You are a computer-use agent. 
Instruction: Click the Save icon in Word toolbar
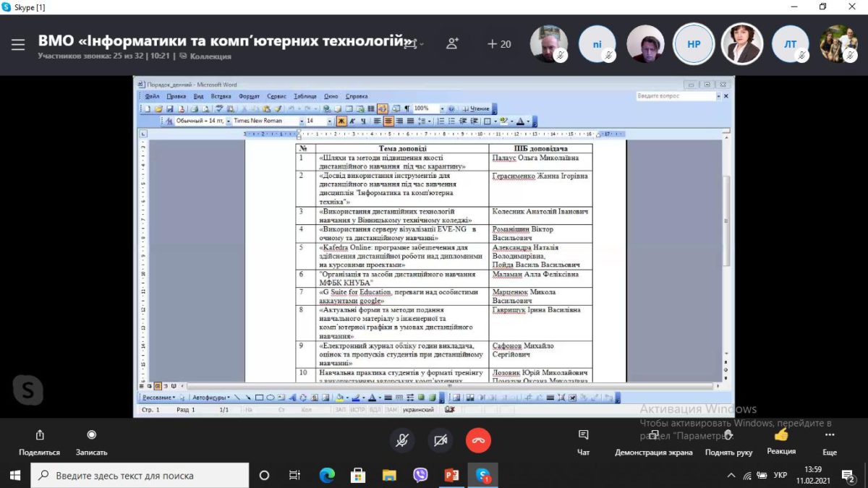pyautogui.click(x=170, y=108)
